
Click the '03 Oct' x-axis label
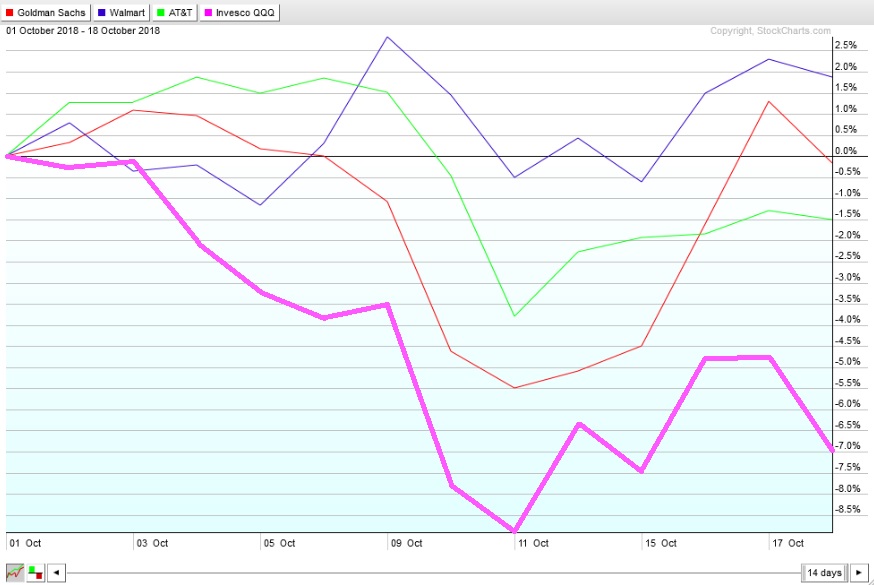[x=152, y=543]
